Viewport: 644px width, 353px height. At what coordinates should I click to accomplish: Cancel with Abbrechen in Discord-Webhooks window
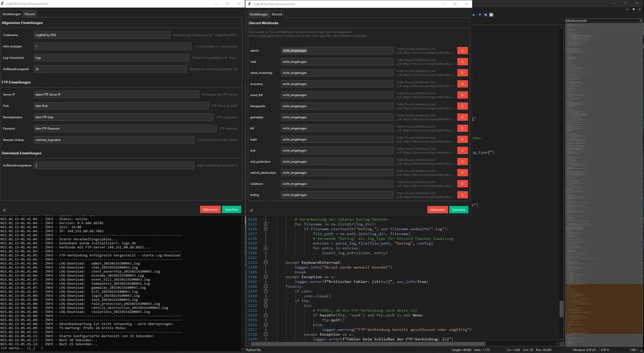(438, 209)
